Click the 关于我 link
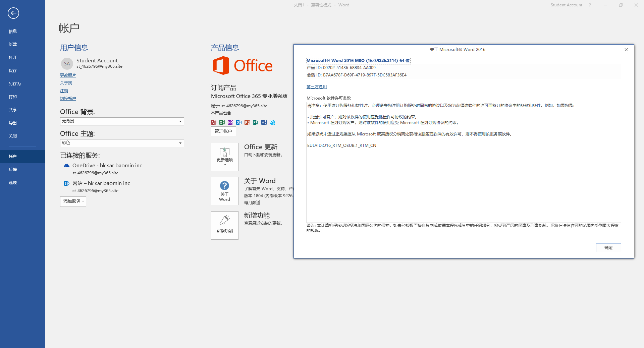The height and width of the screenshot is (348, 644). 66,83
